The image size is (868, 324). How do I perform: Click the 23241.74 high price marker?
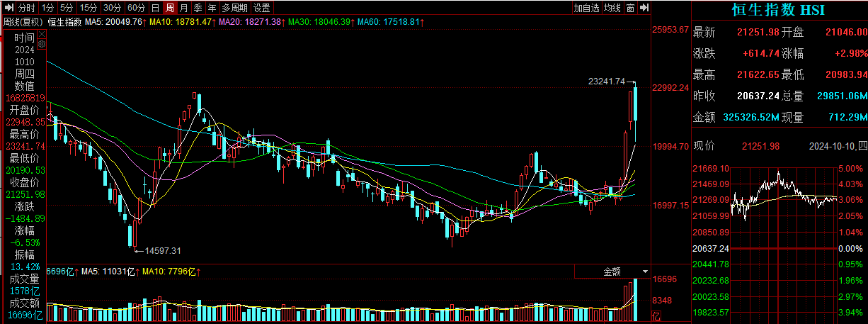pyautogui.click(x=607, y=82)
